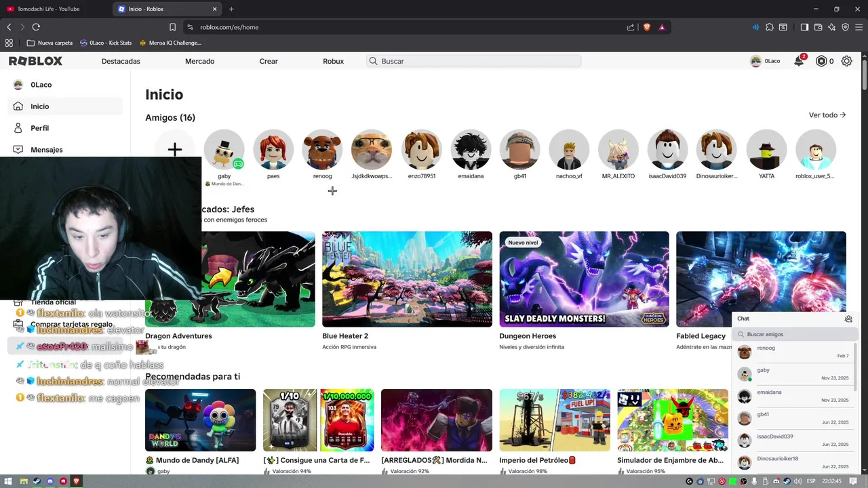Open chat with gb41
868x488 pixels.
[794, 418]
